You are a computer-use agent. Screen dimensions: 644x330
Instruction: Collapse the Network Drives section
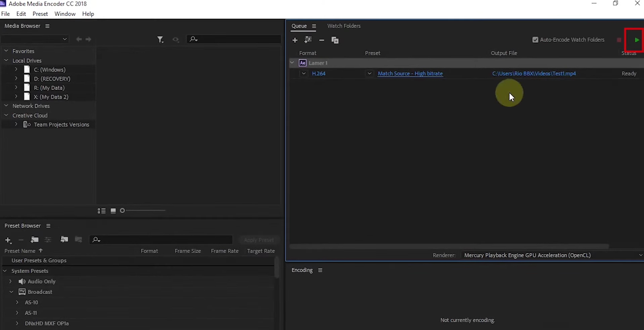click(x=6, y=105)
